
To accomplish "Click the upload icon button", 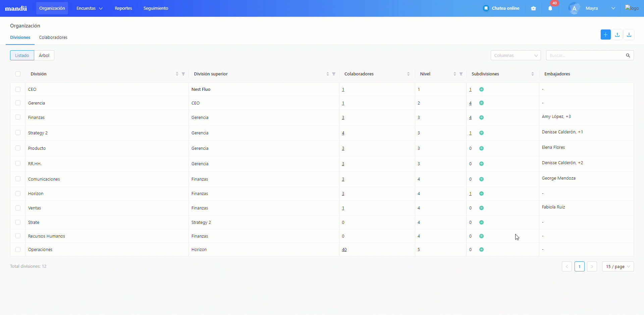I will 617,35.
